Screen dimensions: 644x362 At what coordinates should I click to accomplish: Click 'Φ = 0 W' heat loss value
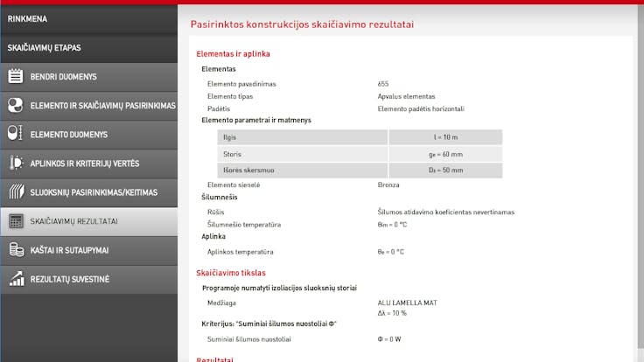click(389, 339)
